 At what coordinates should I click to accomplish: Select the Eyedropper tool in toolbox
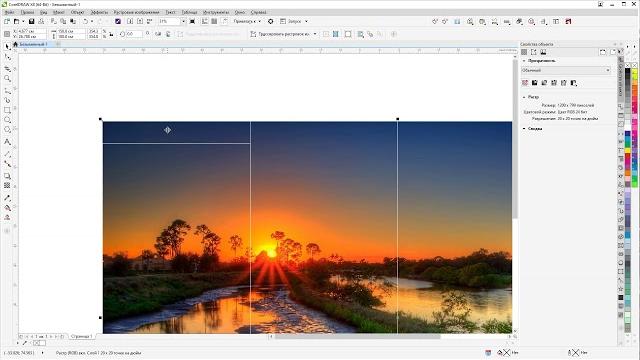(x=7, y=198)
